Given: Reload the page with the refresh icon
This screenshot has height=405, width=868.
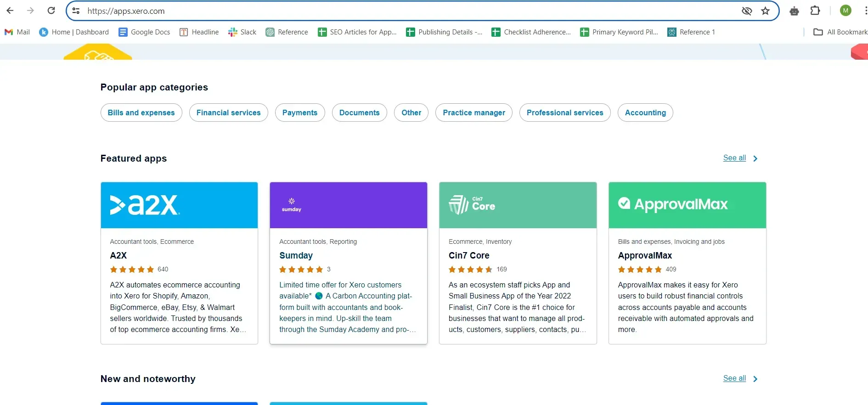Looking at the screenshot, I should click(x=51, y=11).
